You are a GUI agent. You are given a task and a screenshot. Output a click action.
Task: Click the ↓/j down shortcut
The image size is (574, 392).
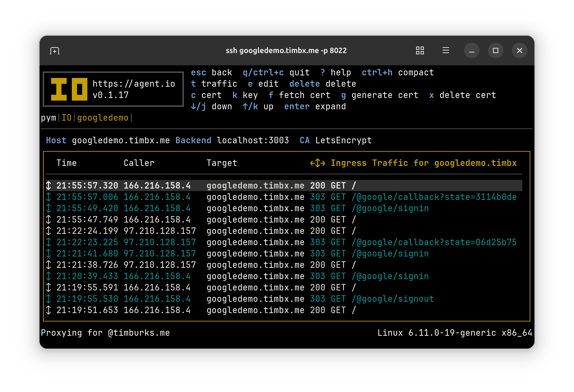211,106
